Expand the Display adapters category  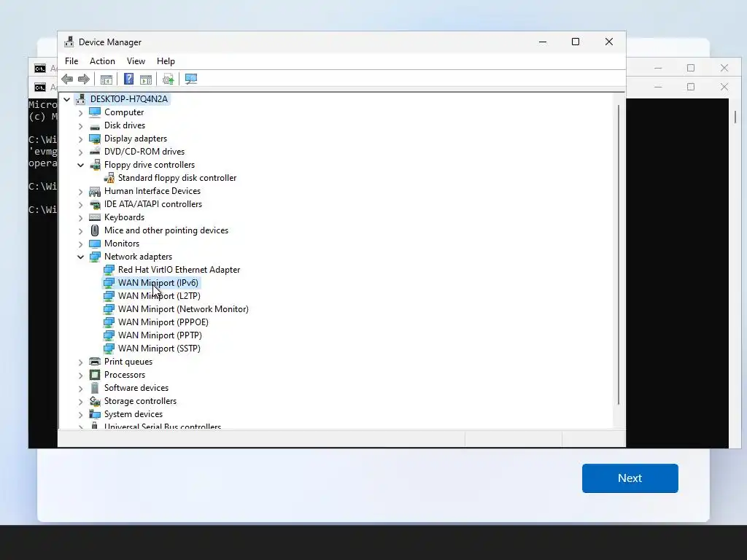pos(80,139)
